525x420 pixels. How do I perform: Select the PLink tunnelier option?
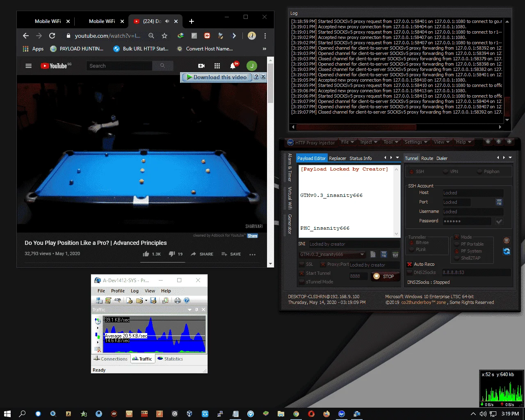click(418, 249)
